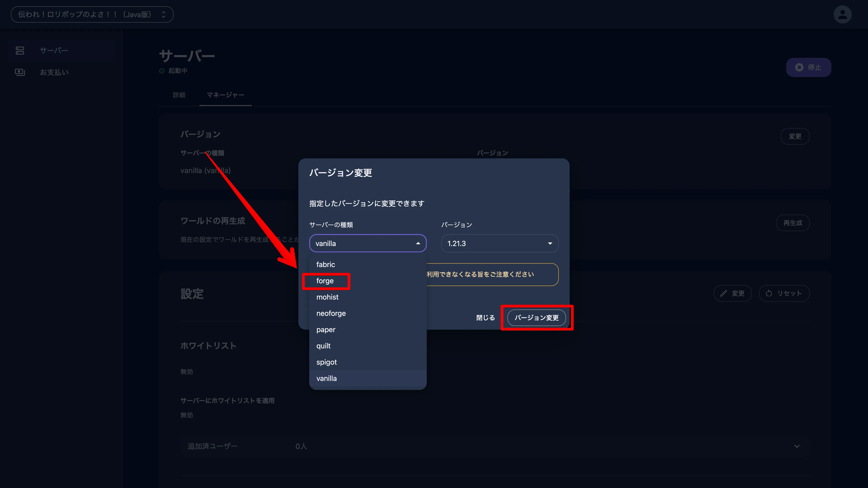Open サーバー in the sidebar
868x488 pixels.
(61, 51)
